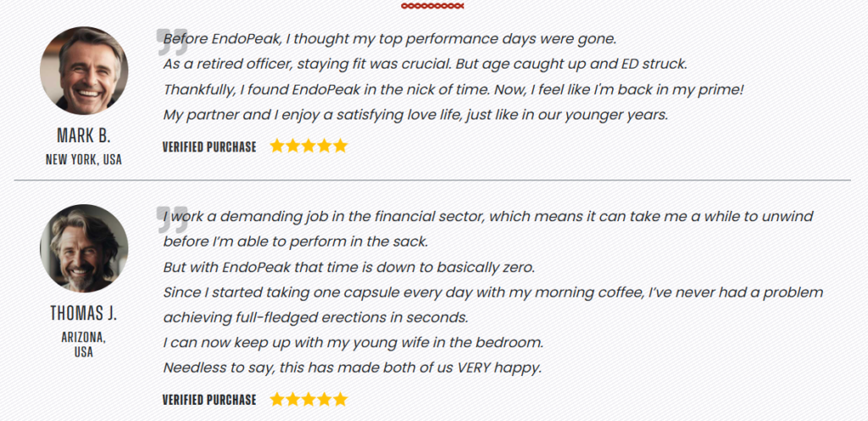
Task: Click the line 'Needless to say, this has made'
Action: coord(352,368)
